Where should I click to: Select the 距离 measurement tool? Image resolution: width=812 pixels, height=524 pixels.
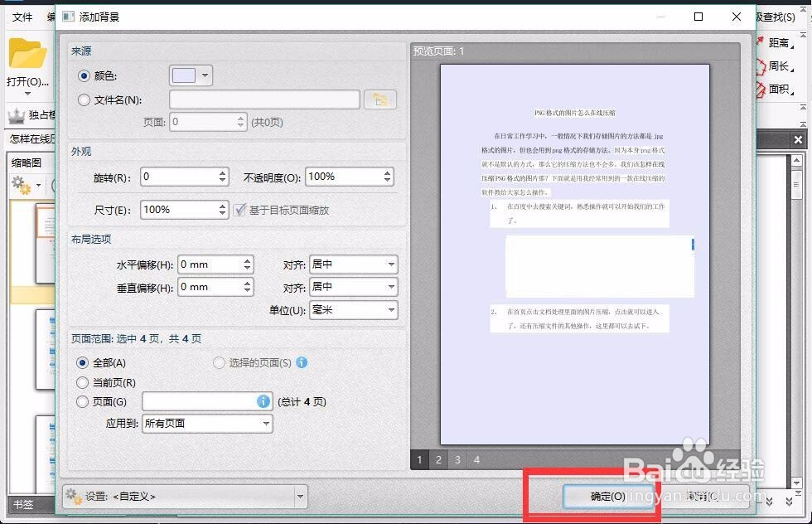point(779,42)
